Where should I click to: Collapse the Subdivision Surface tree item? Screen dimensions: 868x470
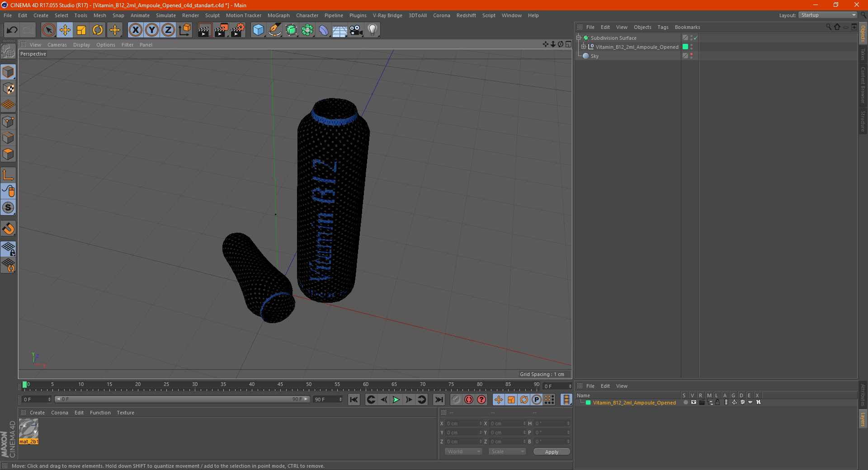(x=579, y=38)
